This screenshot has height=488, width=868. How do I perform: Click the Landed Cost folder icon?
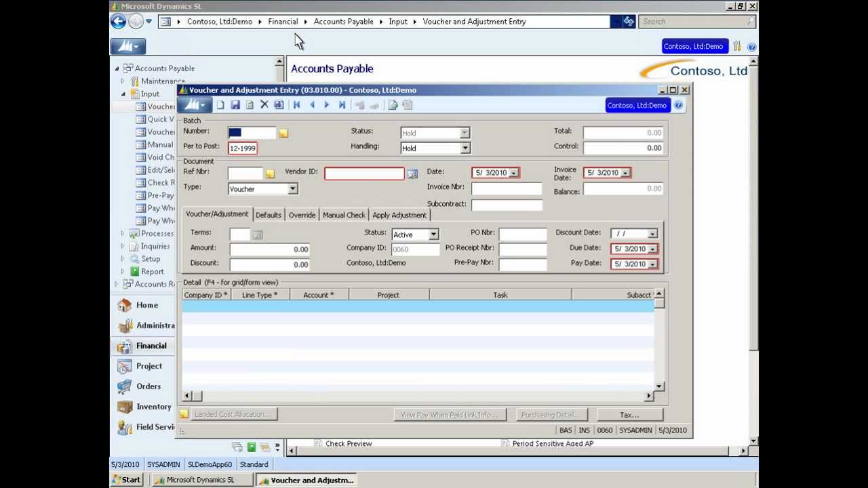184,414
